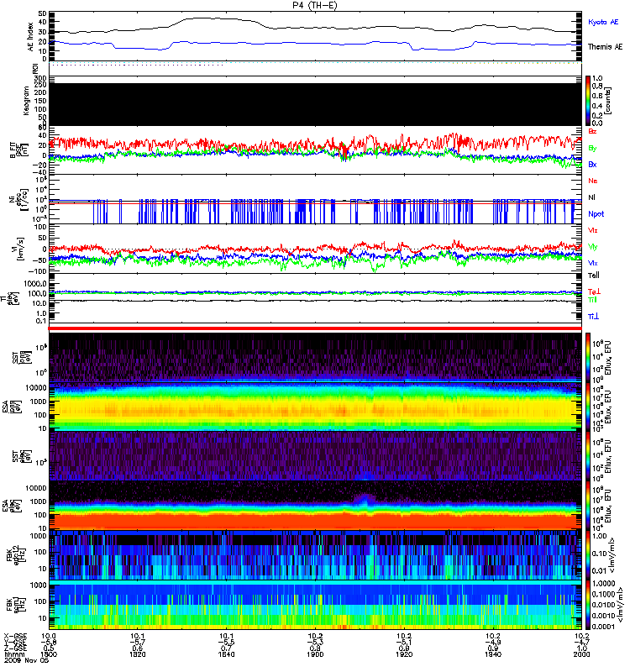Click the Keogram color scale bar
The width and height of the screenshot is (630, 672).
point(588,101)
